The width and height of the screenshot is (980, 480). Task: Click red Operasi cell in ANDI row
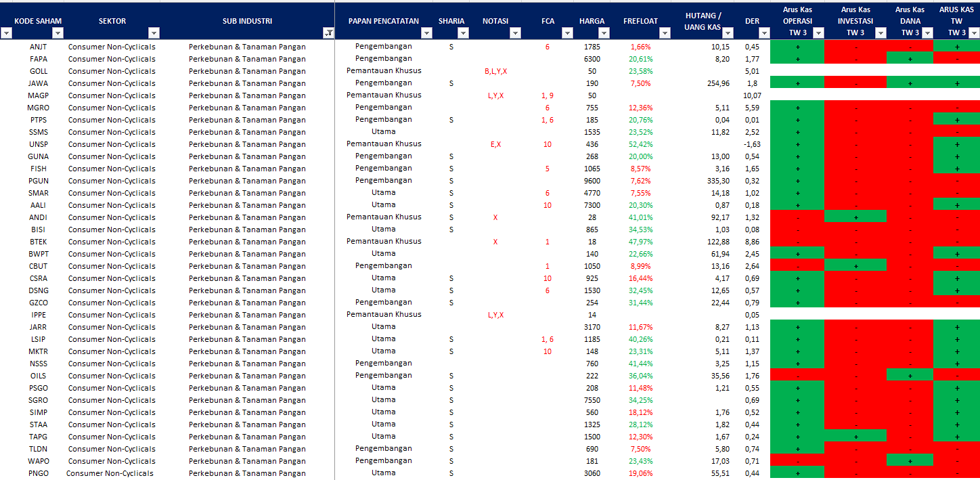pos(797,217)
